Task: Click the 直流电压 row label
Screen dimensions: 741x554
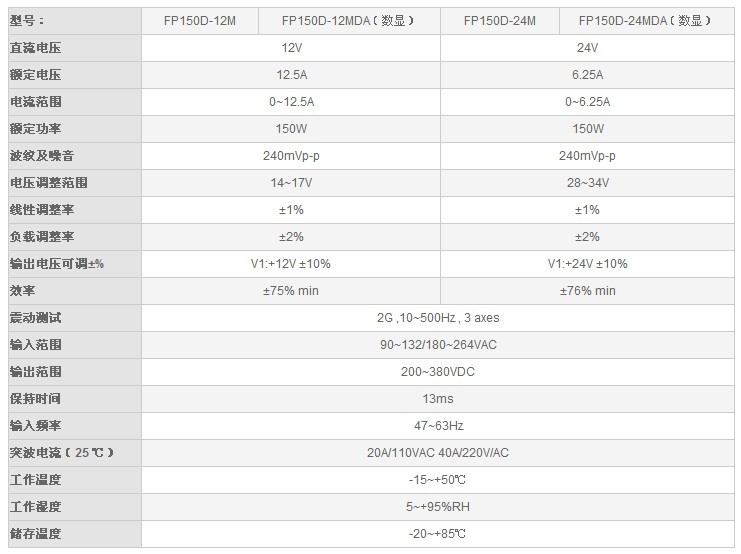Action: 36,48
